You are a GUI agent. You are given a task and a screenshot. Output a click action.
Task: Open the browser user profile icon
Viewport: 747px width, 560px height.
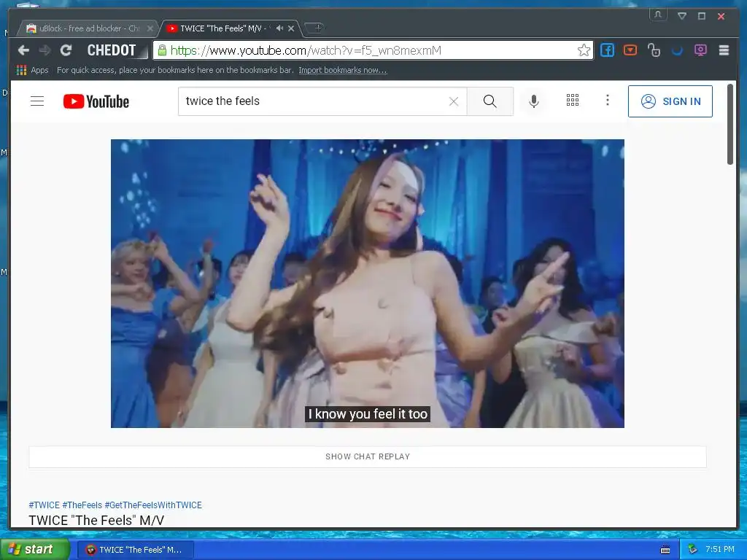658,15
